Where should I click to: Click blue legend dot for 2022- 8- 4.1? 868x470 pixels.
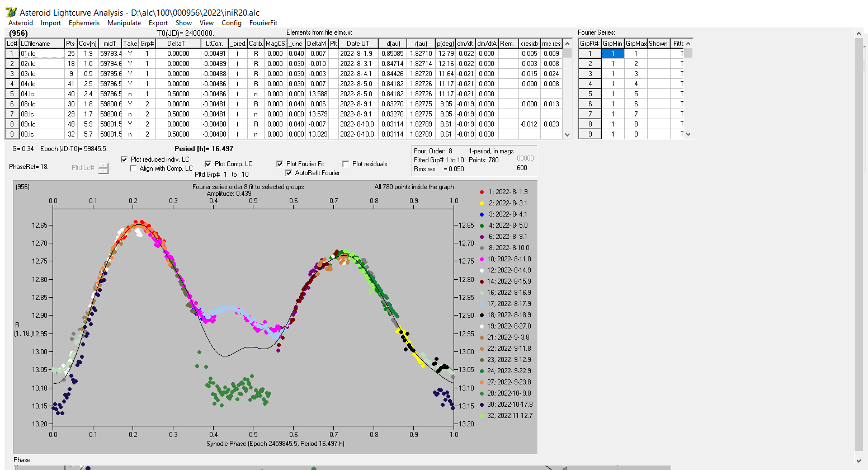pyautogui.click(x=482, y=214)
